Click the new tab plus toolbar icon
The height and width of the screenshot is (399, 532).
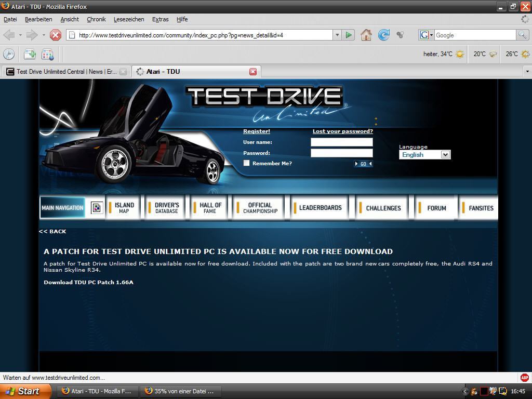[30, 54]
